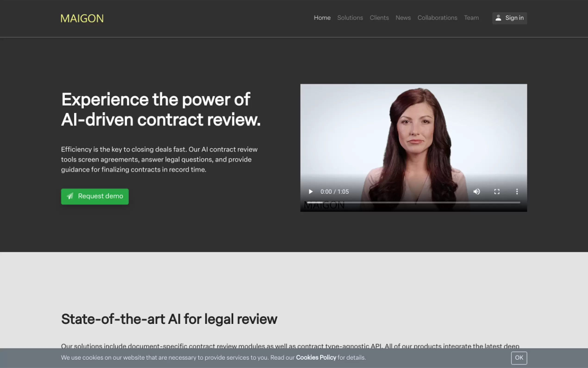The height and width of the screenshot is (368, 588).
Task: Seek along the video progress bar
Action: click(413, 202)
